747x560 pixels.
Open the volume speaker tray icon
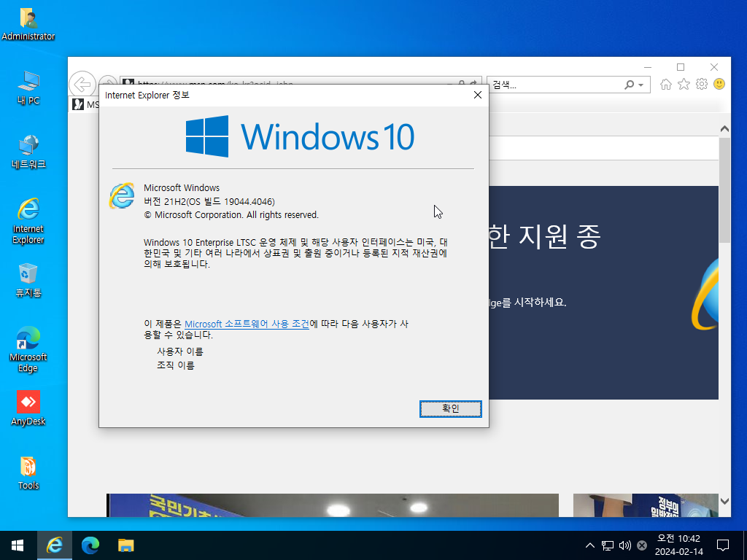point(624,545)
